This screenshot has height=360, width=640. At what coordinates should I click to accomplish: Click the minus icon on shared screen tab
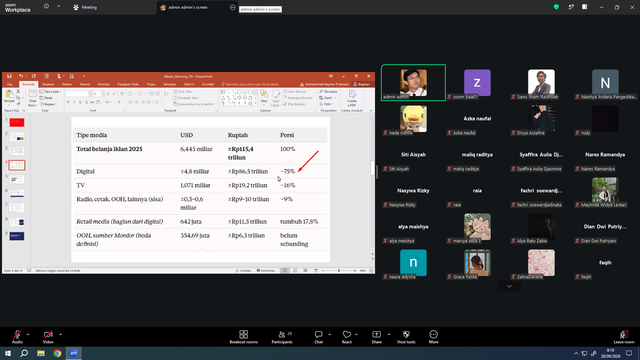[x=233, y=7]
